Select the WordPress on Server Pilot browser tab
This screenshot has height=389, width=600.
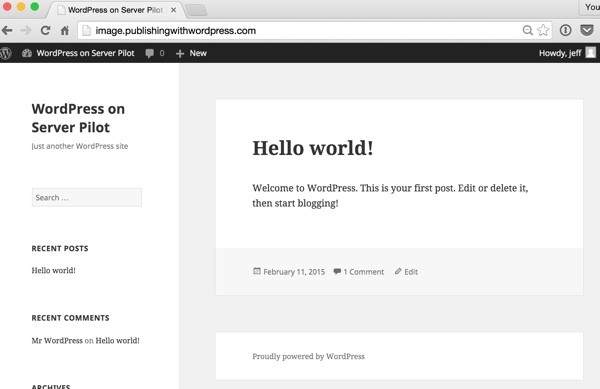coord(116,10)
